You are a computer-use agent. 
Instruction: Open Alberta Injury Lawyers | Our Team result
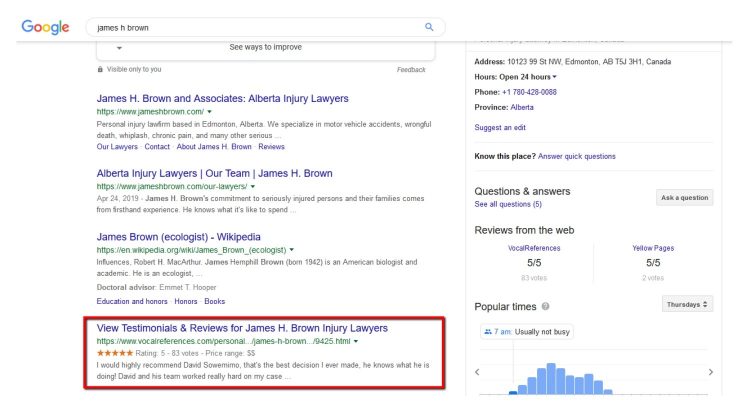(214, 173)
